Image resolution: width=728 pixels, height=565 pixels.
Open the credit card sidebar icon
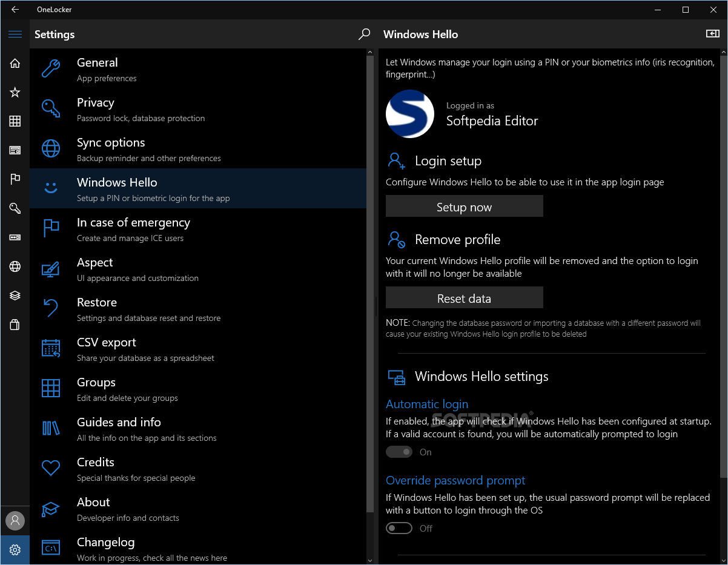(x=15, y=150)
